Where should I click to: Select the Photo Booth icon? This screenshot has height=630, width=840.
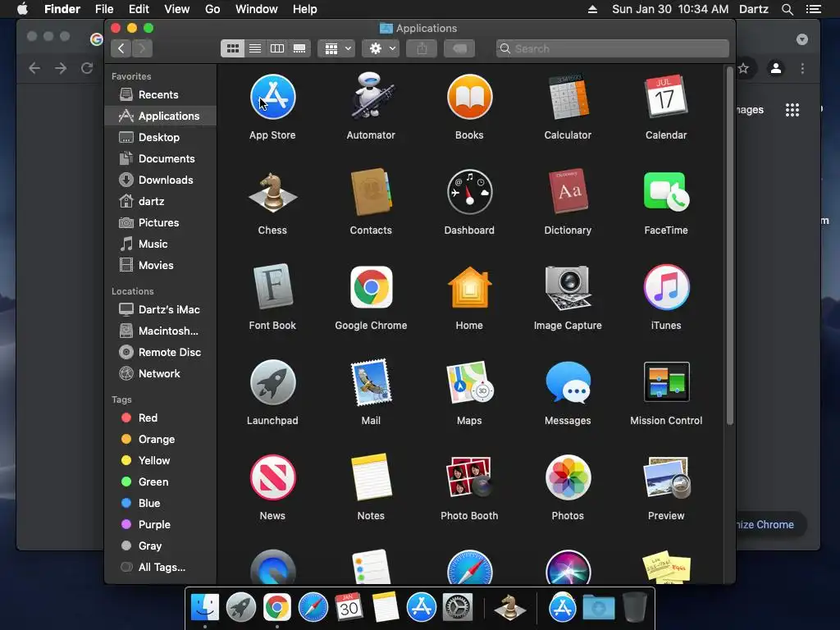point(469,477)
